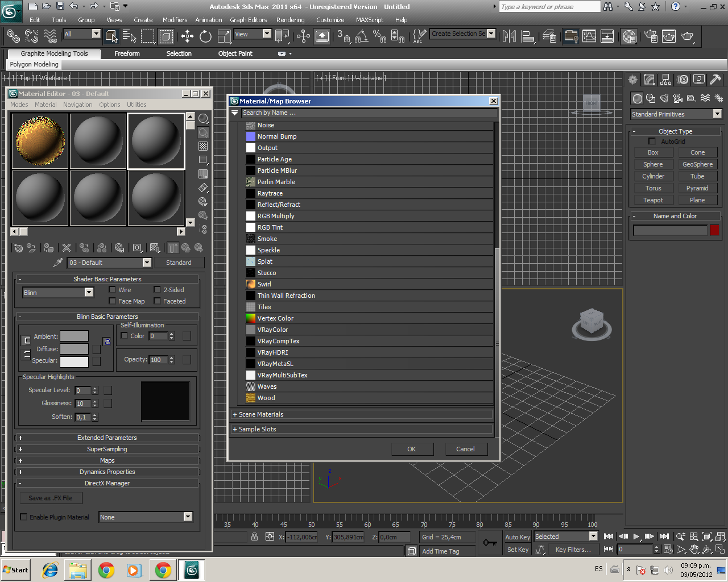The height and width of the screenshot is (582, 728).
Task: Open the Modifiers menu
Action: [175, 20]
